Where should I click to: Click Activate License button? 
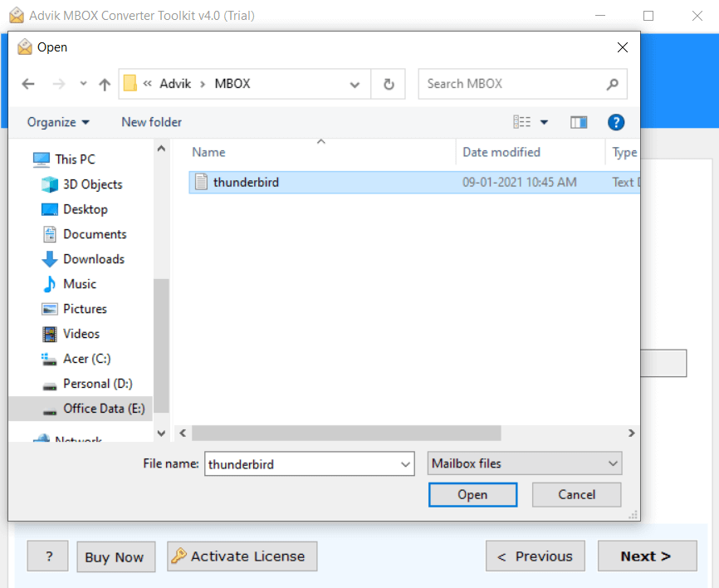pyautogui.click(x=242, y=556)
